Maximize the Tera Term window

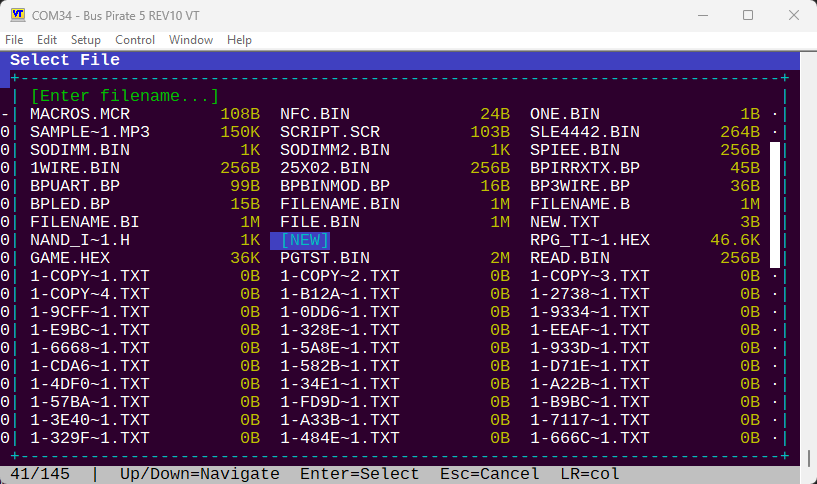748,15
